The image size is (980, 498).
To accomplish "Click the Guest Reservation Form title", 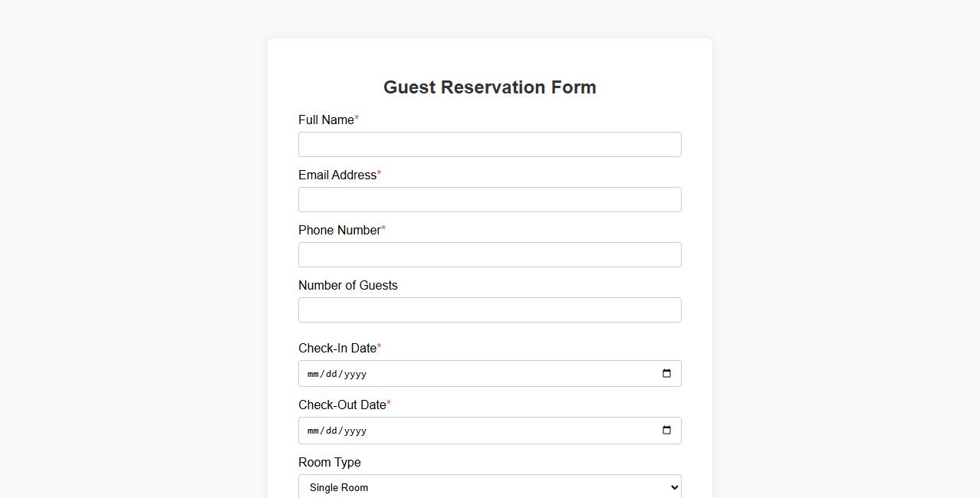I will tap(489, 87).
